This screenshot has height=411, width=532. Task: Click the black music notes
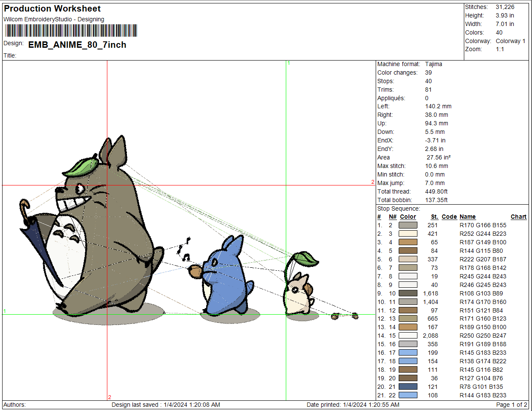[184, 249]
